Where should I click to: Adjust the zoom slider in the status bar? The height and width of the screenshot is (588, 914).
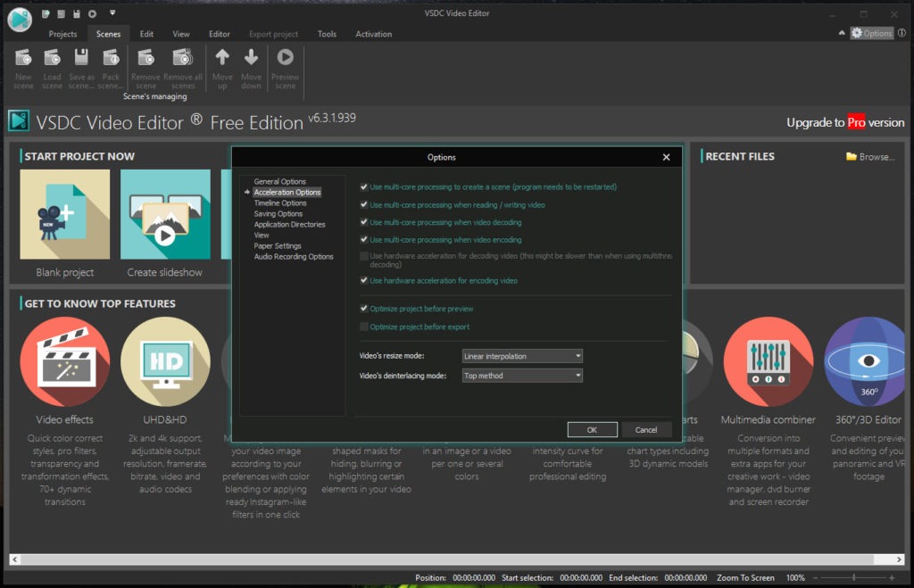(x=854, y=578)
